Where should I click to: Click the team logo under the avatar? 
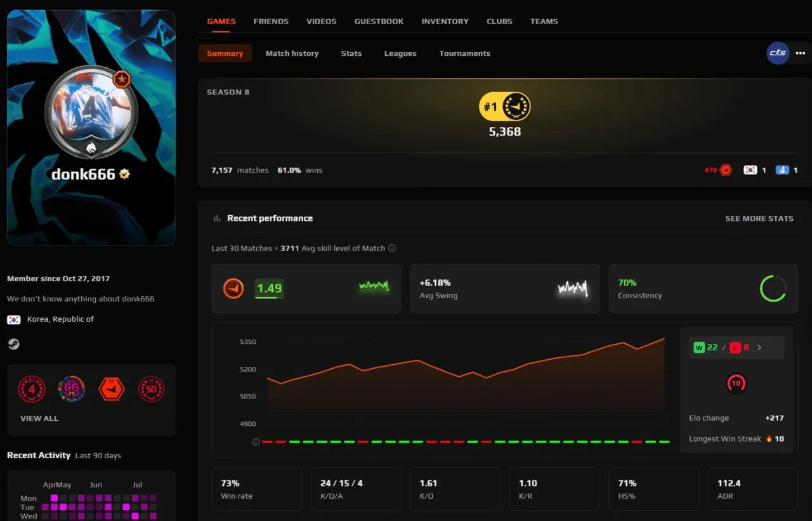coord(91,148)
